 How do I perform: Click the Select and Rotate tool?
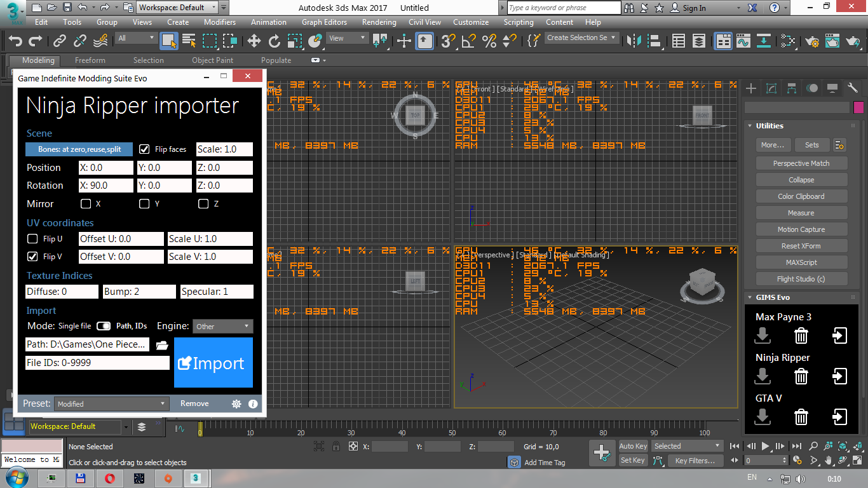click(275, 41)
